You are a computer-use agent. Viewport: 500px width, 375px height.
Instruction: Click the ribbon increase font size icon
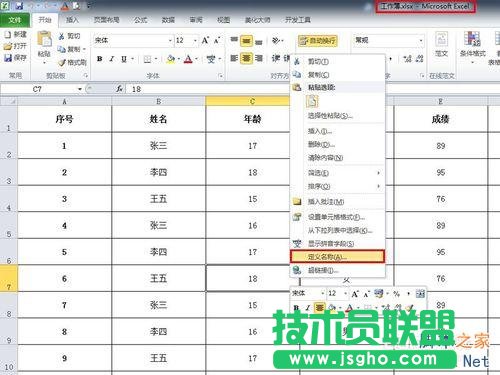tap(205, 41)
